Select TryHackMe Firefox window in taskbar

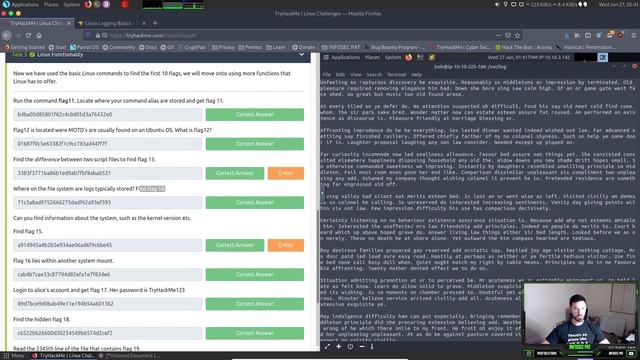coord(63,356)
